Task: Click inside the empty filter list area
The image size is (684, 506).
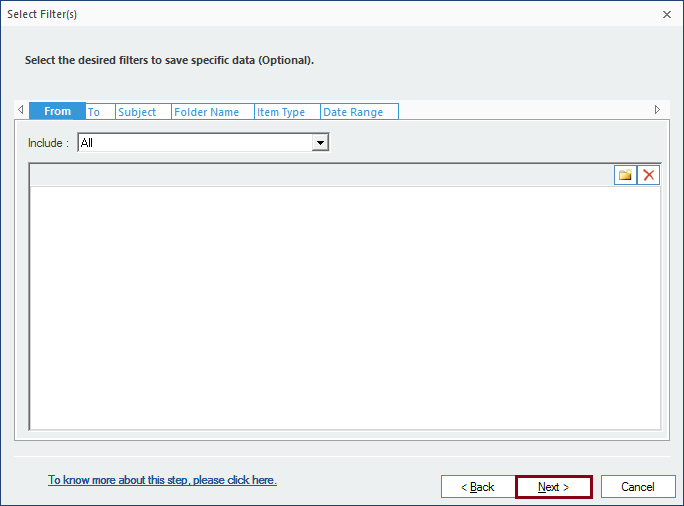Action: (345, 308)
